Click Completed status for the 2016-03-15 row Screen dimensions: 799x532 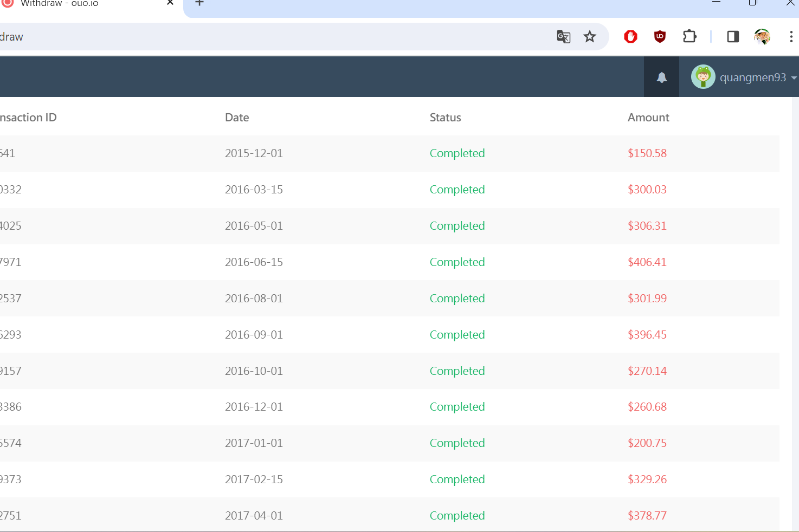click(457, 190)
